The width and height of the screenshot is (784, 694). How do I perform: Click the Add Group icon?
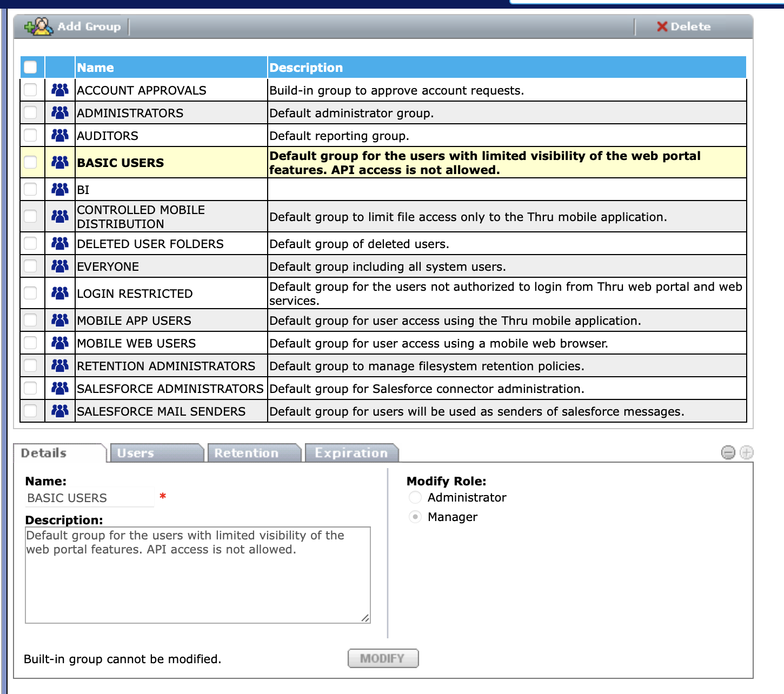coord(39,26)
